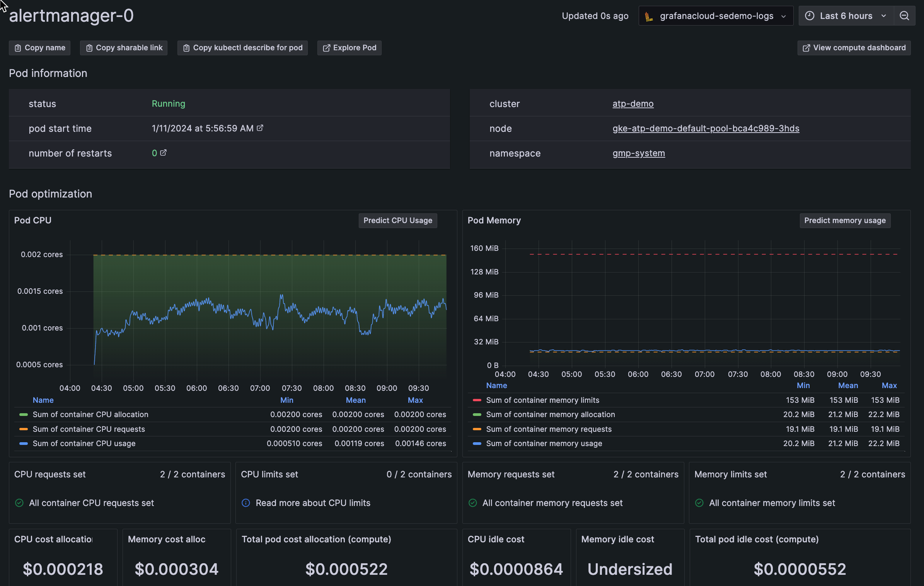Click the clock icon in time picker
Screen dimensions: 924x586
coord(810,16)
